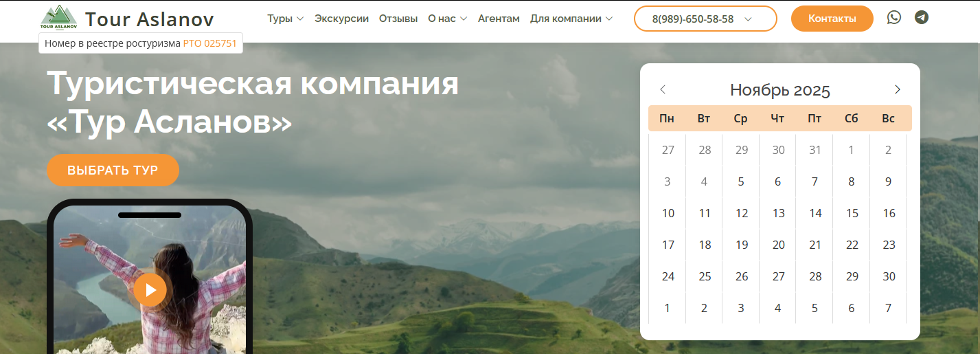Select November 15 in the calendar
Screen dimensions: 980x354
coord(852,213)
